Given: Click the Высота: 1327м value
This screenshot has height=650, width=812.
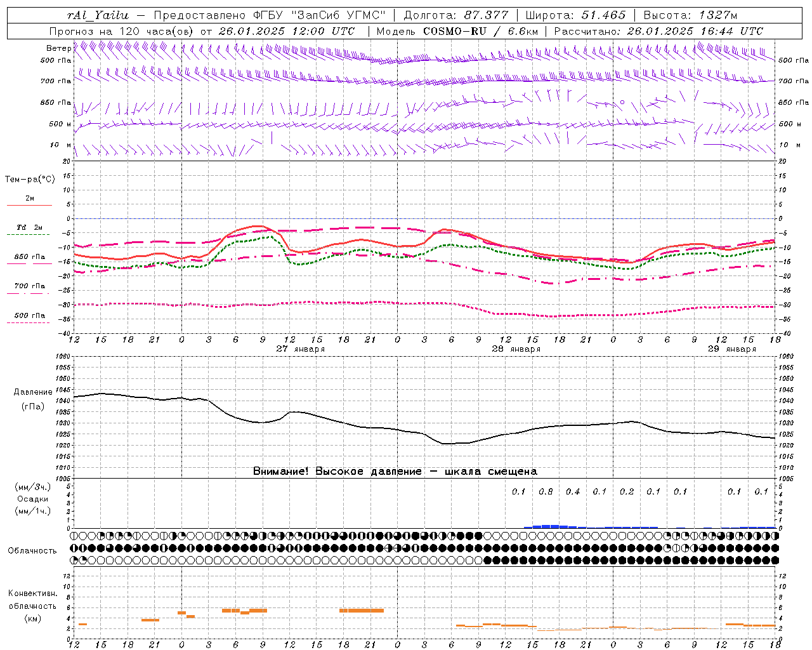Looking at the screenshot, I should click(x=690, y=15).
